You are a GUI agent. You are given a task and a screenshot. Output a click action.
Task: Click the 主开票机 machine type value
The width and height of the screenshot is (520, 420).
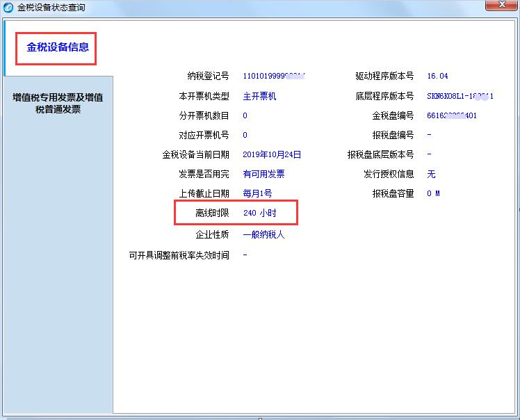point(259,96)
